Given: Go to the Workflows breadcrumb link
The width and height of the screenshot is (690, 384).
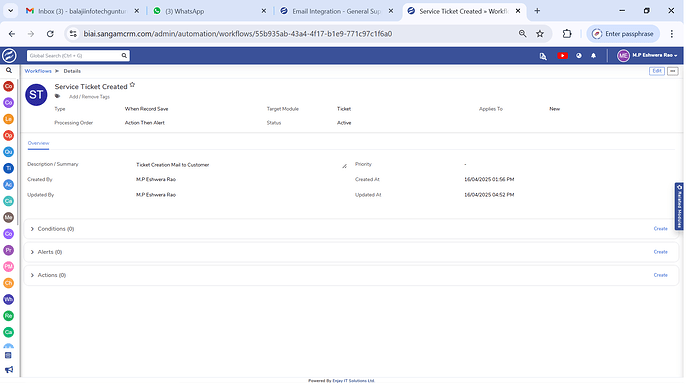Looking at the screenshot, I should click(x=38, y=71).
